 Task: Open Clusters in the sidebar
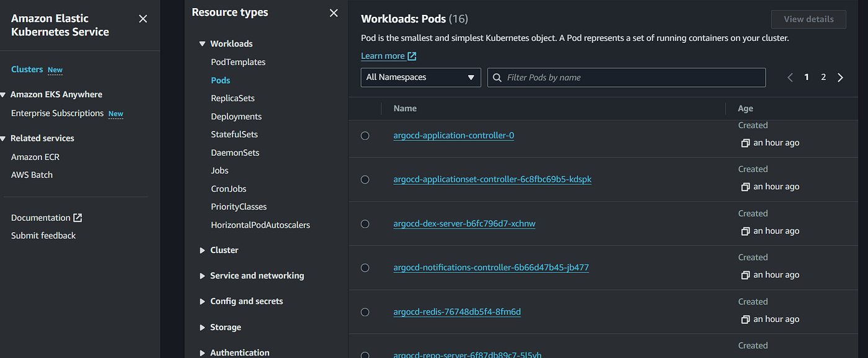pyautogui.click(x=27, y=69)
